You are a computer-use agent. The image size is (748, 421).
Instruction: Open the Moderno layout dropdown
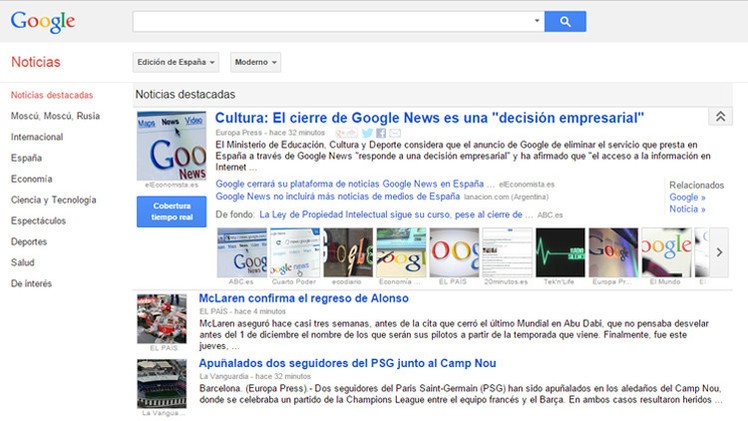[x=255, y=62]
